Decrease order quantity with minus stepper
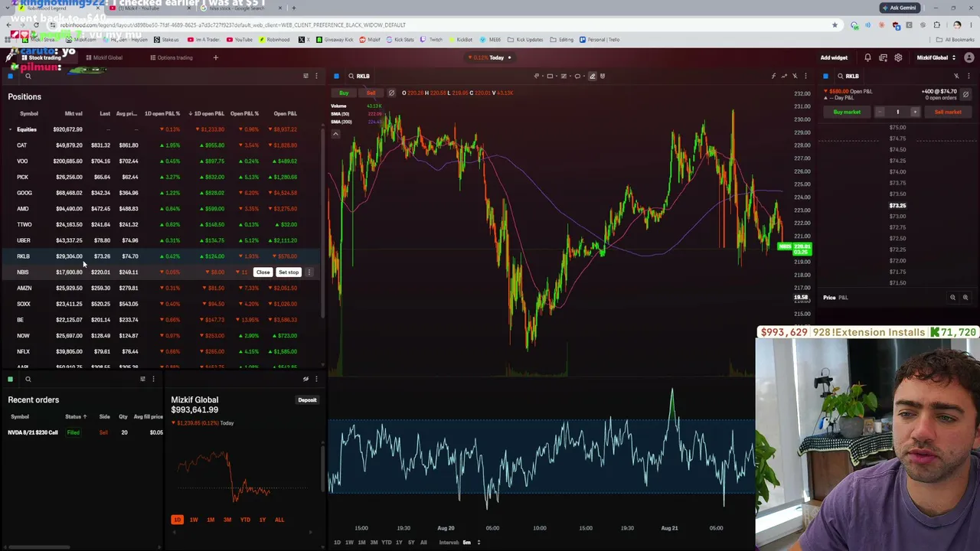The height and width of the screenshot is (551, 980). coord(880,112)
